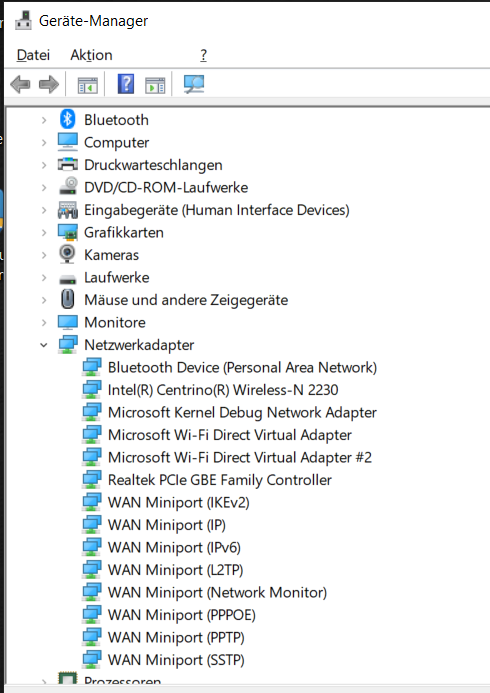Screen dimensions: 490x693
Task: Expand the Bluetooth category
Action: click(44, 120)
